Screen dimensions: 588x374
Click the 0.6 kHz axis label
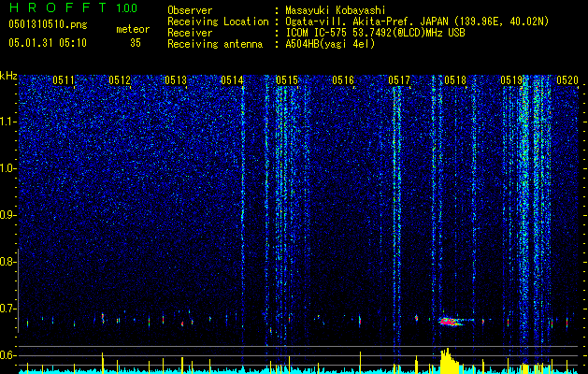(x=8, y=355)
